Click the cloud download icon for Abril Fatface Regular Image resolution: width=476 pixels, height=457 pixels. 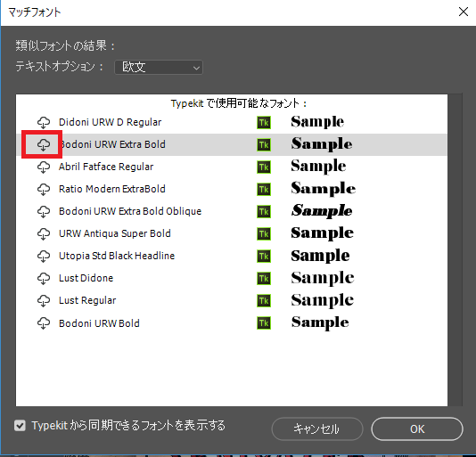[x=44, y=167]
